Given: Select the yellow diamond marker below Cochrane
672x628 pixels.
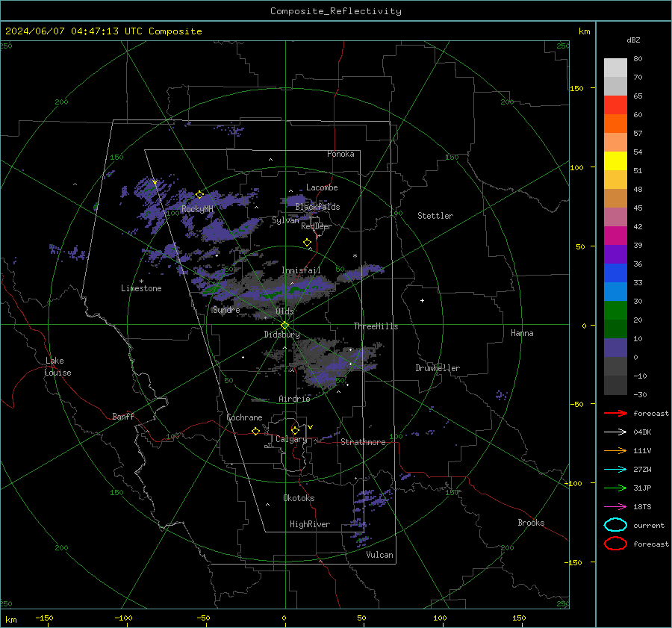Looking at the screenshot, I should [x=255, y=431].
